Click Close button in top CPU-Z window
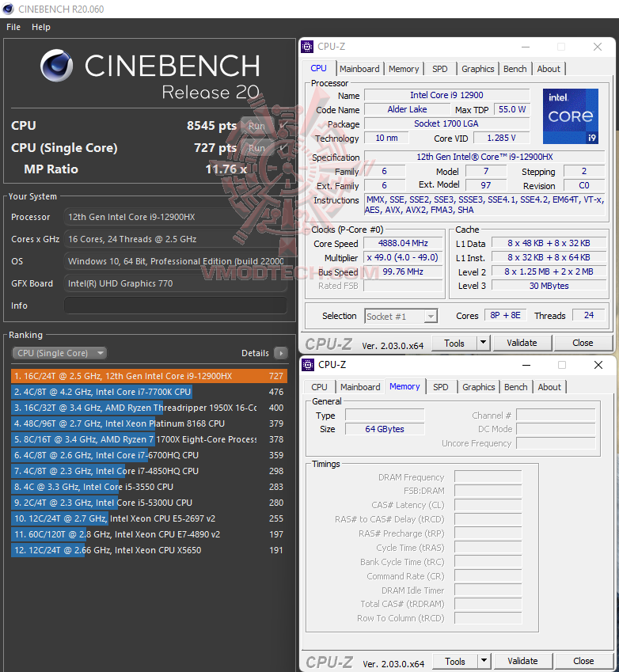This screenshot has height=672, width=619. (x=583, y=343)
